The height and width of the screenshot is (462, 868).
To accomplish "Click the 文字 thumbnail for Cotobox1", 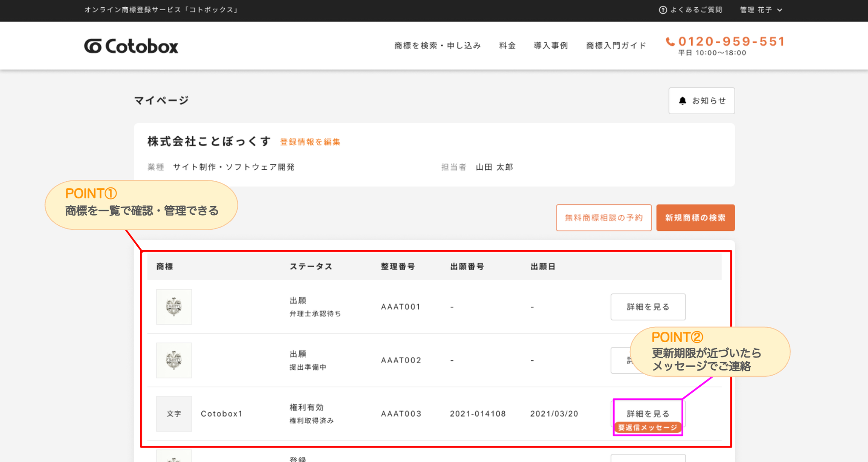I will (174, 414).
